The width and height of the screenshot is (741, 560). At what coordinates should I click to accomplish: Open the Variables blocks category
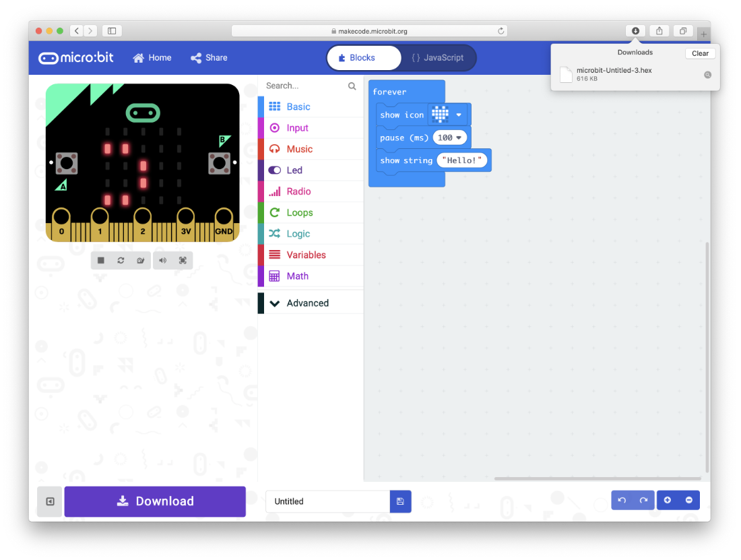point(311,255)
